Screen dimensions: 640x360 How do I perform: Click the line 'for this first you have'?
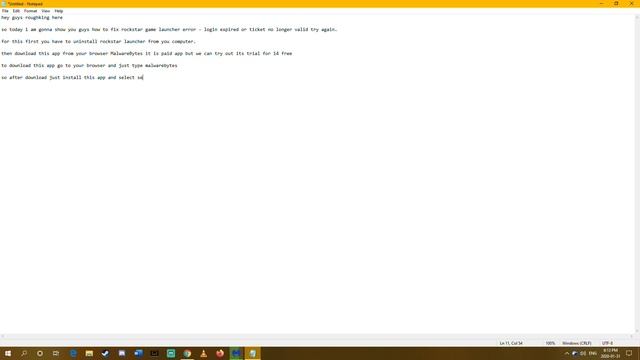[98, 41]
